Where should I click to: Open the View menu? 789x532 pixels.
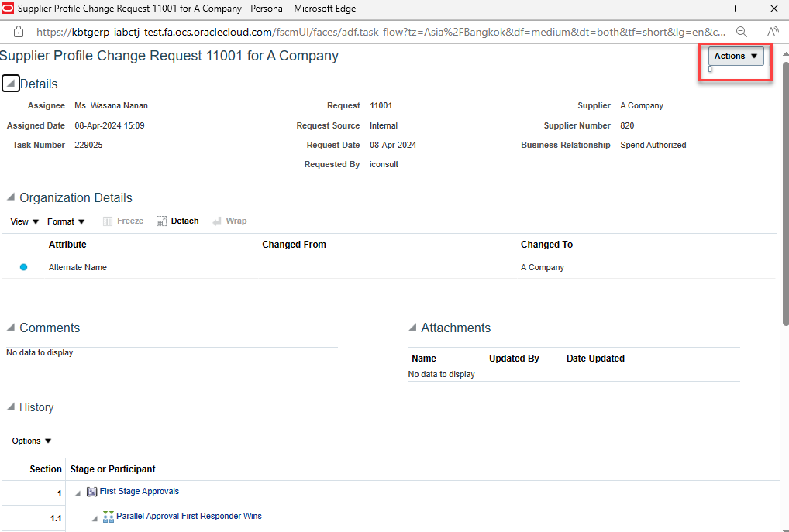point(22,221)
